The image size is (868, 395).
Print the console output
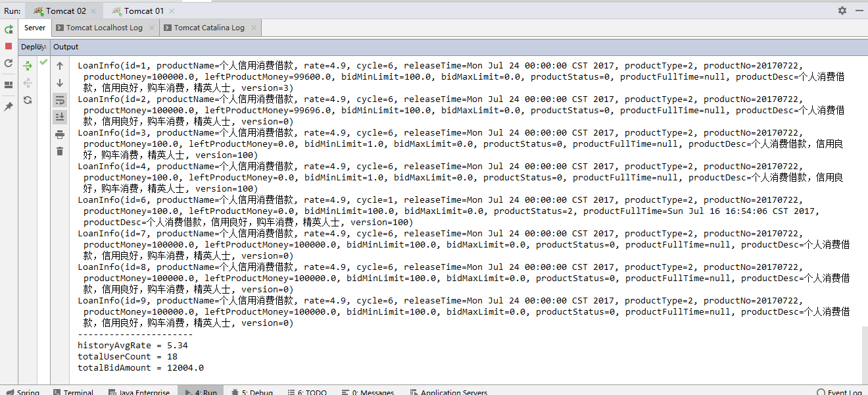pos(60,134)
